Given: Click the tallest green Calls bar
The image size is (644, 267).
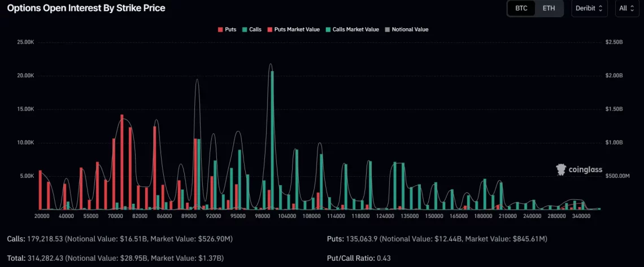Looking at the screenshot, I should pyautogui.click(x=272, y=141).
